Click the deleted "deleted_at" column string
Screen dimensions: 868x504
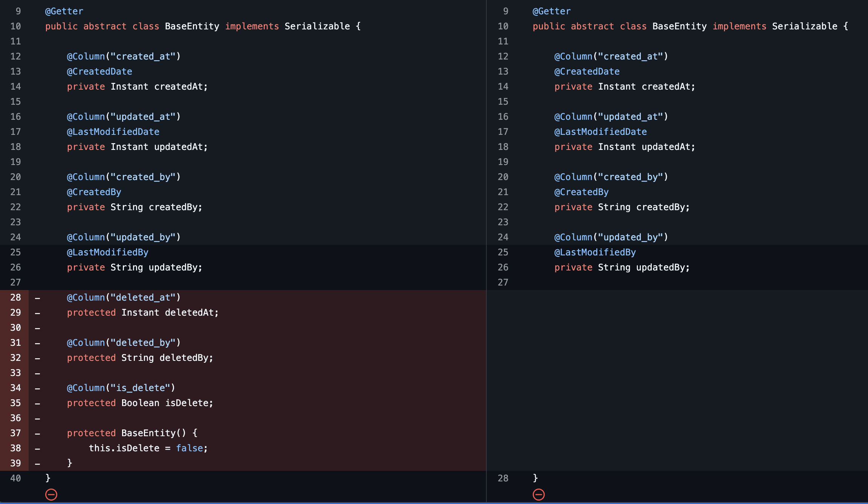click(x=143, y=298)
